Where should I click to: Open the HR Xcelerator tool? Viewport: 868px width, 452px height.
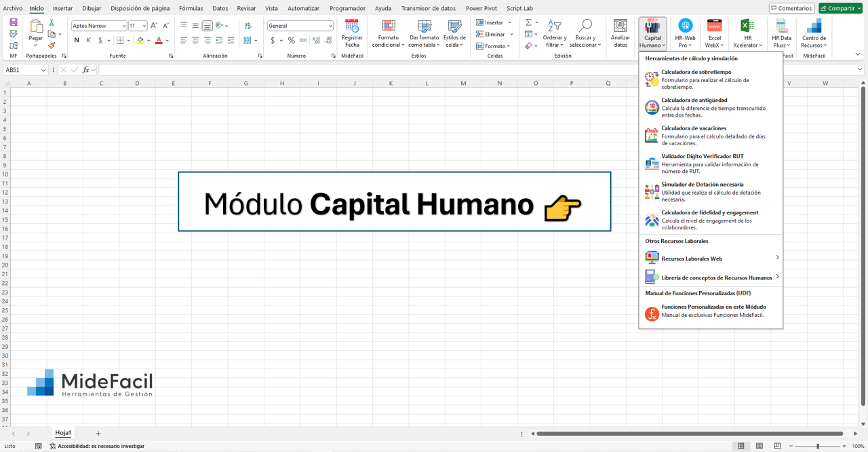(747, 33)
